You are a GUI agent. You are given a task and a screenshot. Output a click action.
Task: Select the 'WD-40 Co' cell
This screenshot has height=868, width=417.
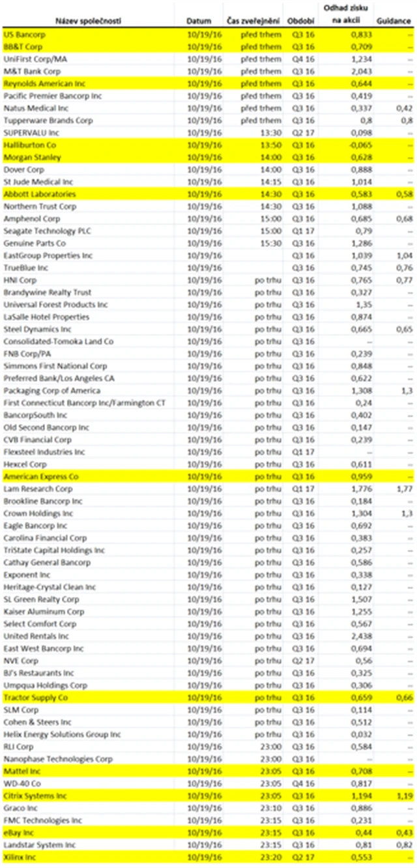(x=87, y=784)
